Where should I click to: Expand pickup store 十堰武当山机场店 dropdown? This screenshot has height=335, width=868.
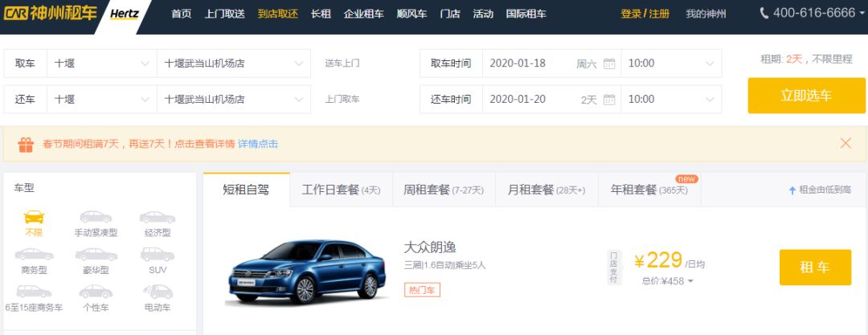coord(298,63)
